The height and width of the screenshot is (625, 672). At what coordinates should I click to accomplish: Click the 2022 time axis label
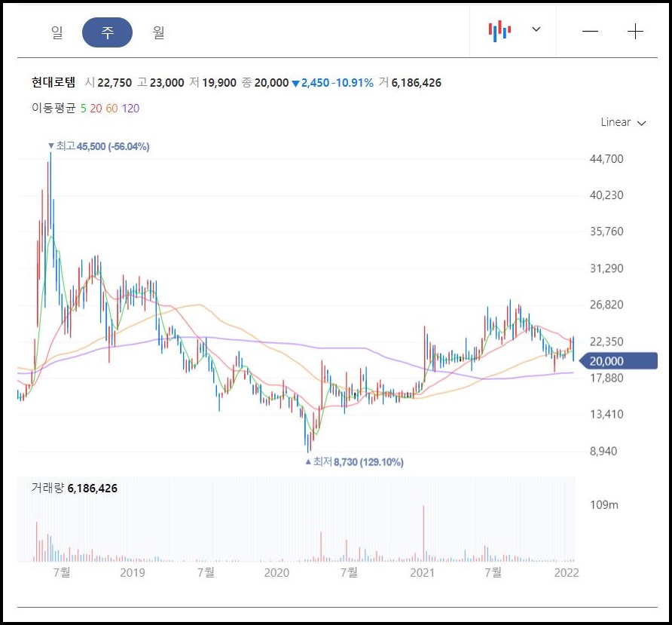[x=566, y=573]
